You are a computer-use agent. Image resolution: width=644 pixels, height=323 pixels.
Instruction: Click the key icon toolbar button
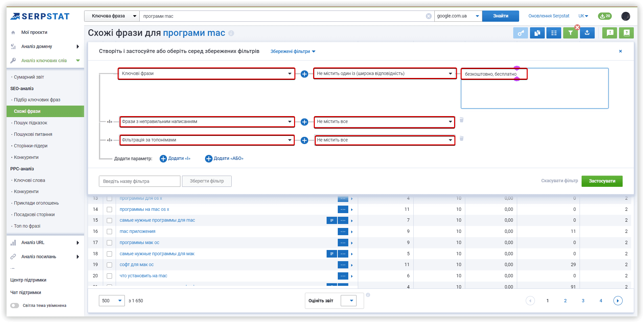coord(521,33)
